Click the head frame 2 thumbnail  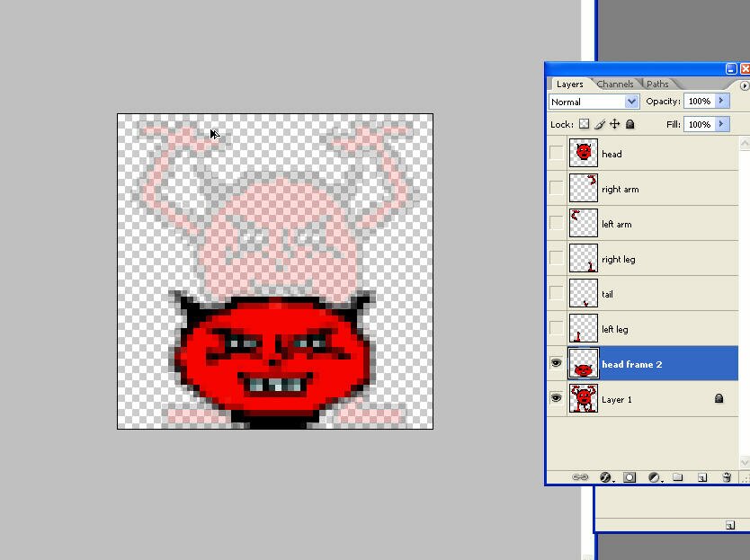point(584,363)
